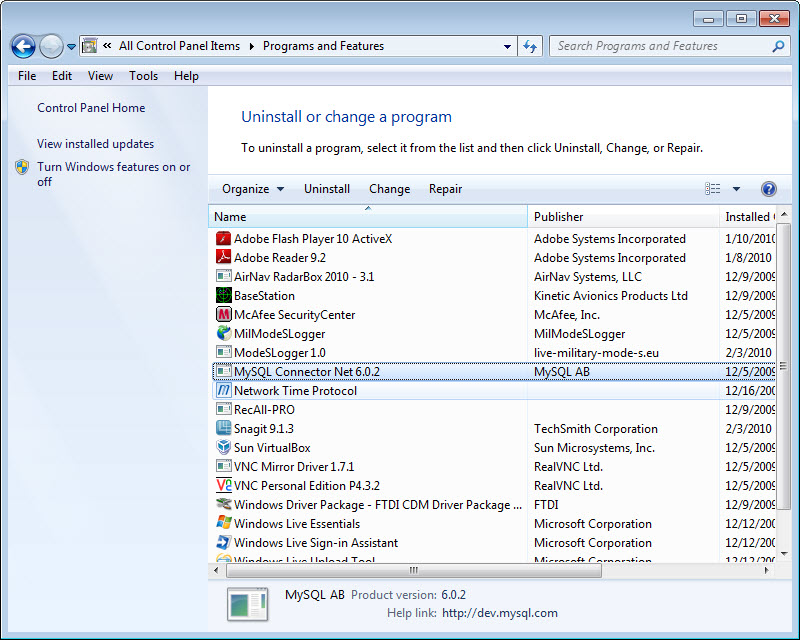Click the horizontal scrollbar thumb
The height and width of the screenshot is (640, 800).
(x=414, y=570)
